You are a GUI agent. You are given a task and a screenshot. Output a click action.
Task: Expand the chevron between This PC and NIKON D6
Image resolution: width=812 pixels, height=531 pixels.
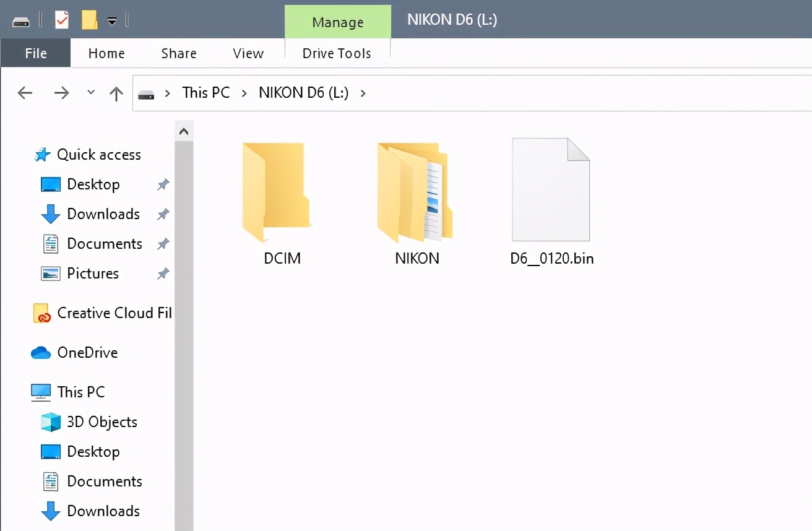(244, 93)
